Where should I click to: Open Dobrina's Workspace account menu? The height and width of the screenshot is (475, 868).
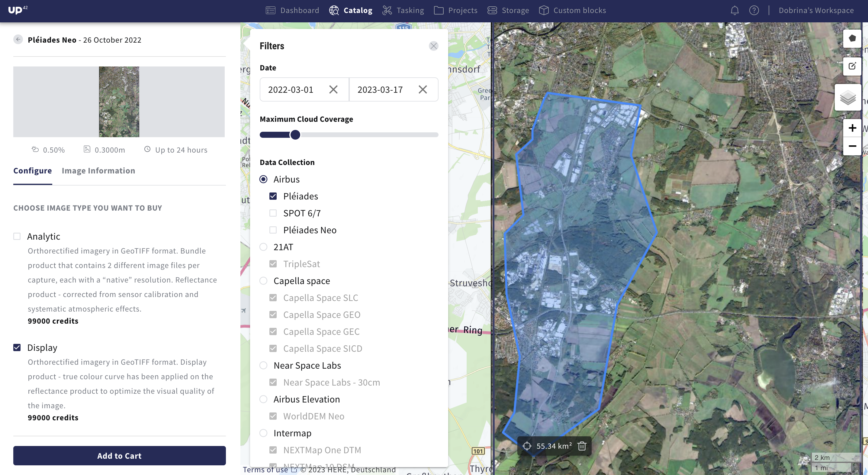(x=816, y=11)
